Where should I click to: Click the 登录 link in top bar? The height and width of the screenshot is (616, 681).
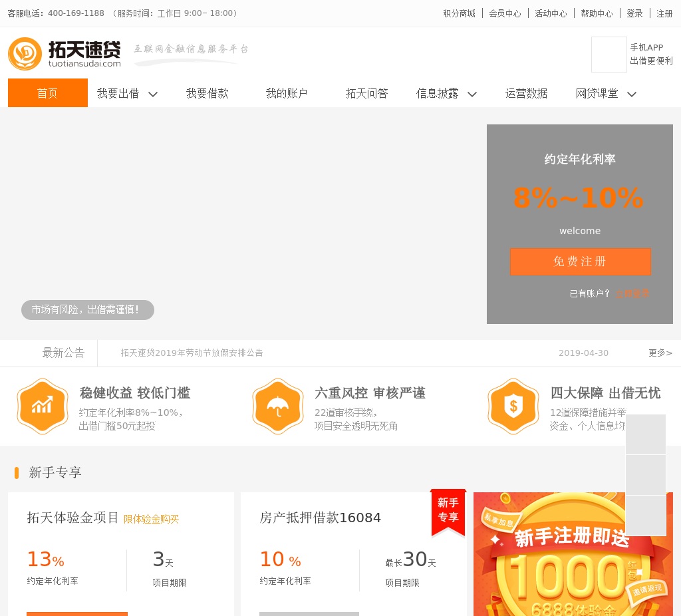point(634,13)
